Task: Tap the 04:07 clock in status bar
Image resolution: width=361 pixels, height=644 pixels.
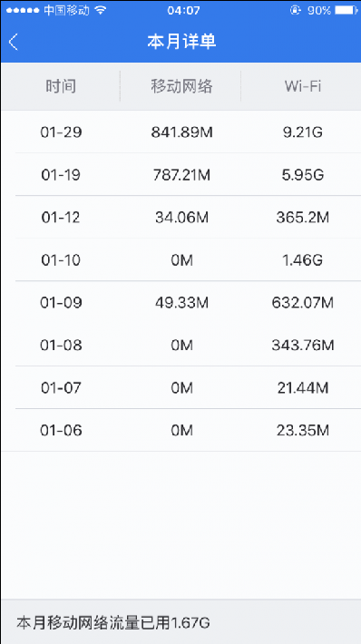Action: pos(183,10)
